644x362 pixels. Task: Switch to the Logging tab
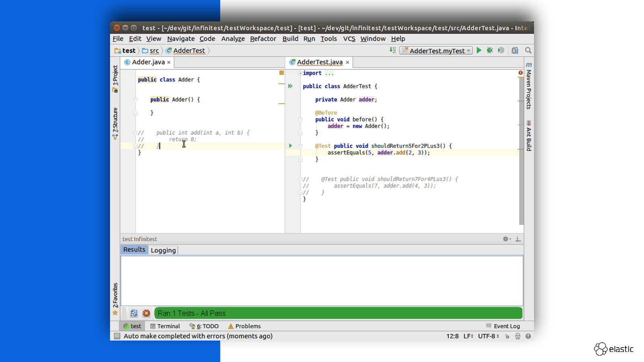163,250
